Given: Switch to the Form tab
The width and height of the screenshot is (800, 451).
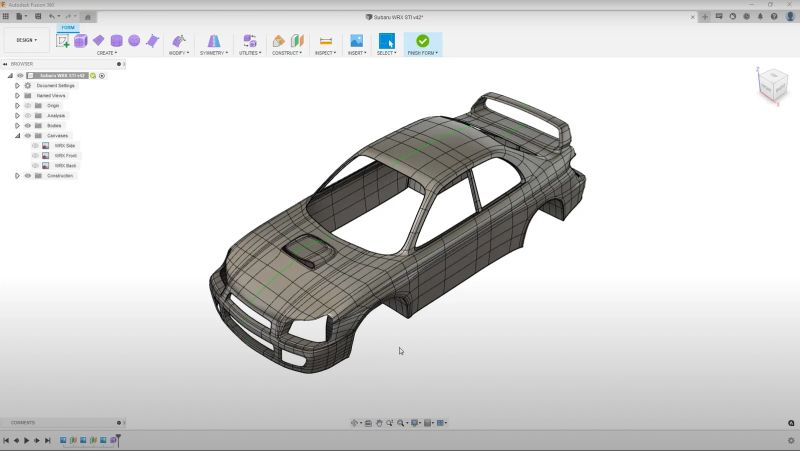Looking at the screenshot, I should click(68, 28).
